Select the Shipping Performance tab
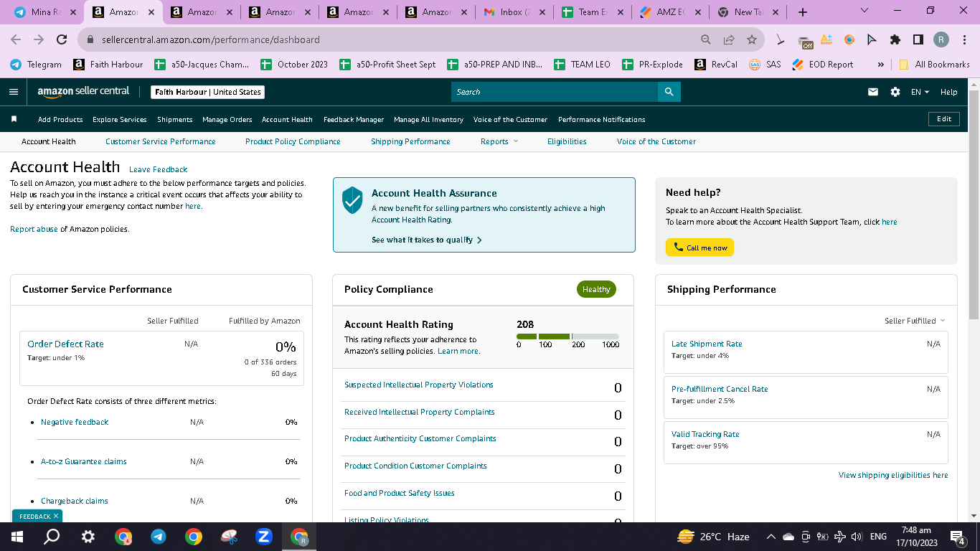The width and height of the screenshot is (980, 551). (410, 141)
